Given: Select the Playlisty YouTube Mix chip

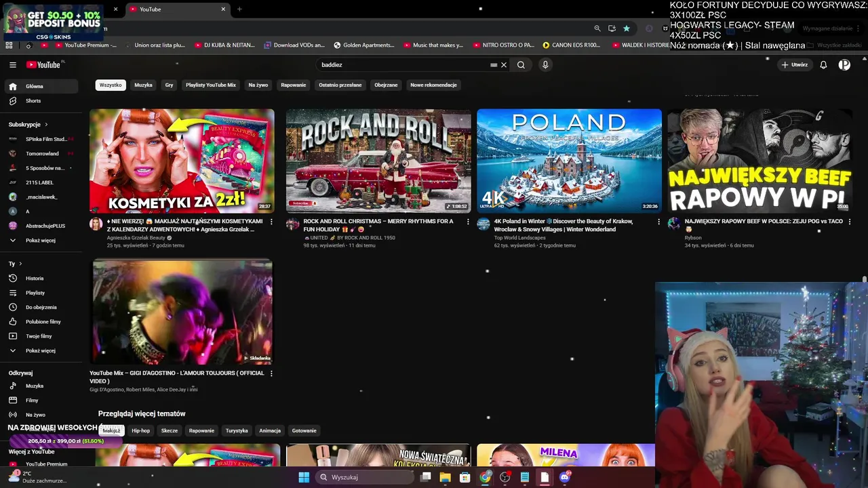Looking at the screenshot, I should 211,85.
